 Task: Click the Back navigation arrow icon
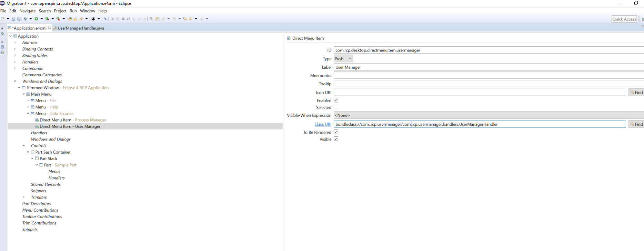pyautogui.click(x=191, y=19)
